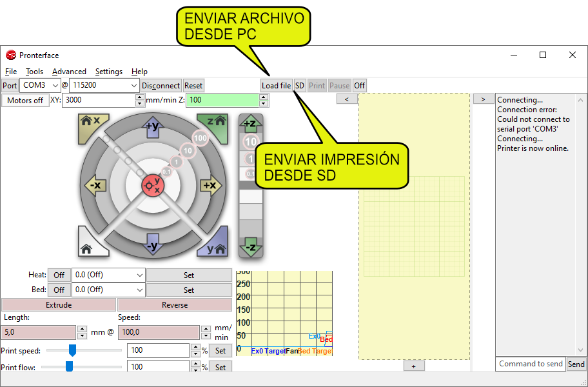588x387 pixels.
Task: Jog printer using +y arrow
Action: 153,127
